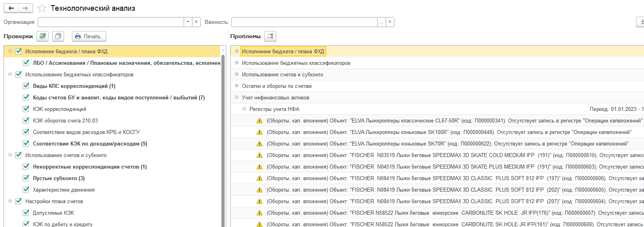
Task: Toggle the Пустые субконто (3) checkbox
Action: tap(26, 178)
